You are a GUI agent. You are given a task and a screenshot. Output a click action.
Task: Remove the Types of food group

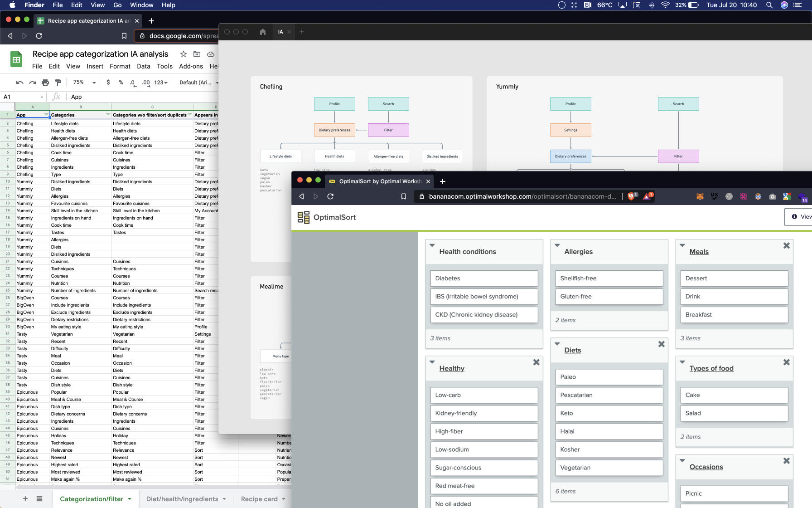(x=787, y=362)
